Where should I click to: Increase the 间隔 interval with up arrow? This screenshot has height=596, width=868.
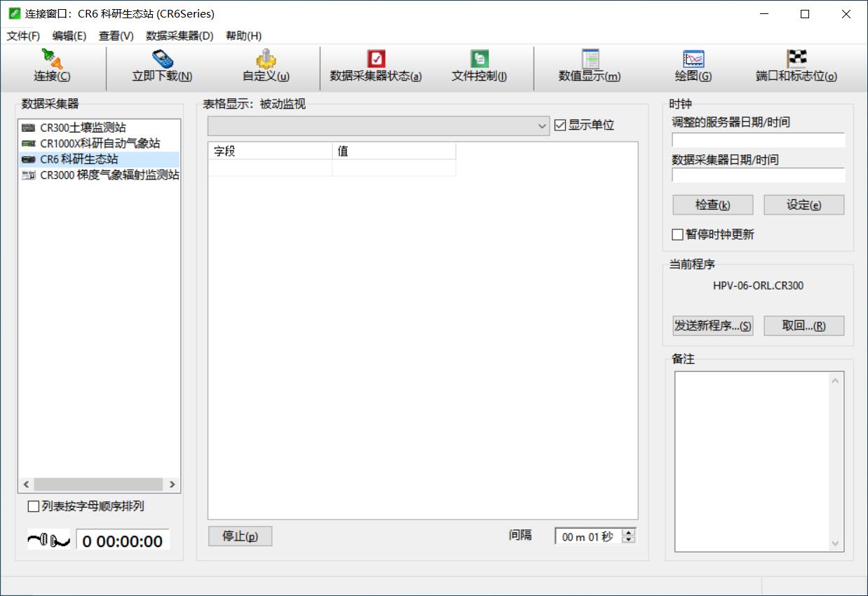(x=629, y=532)
